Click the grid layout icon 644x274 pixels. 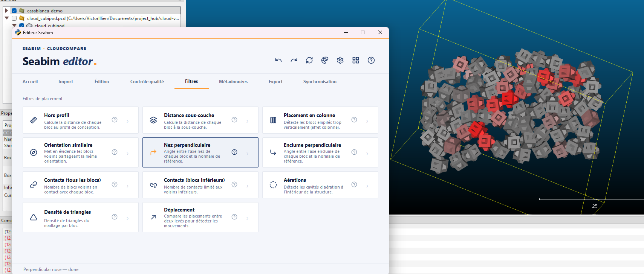[x=356, y=60]
